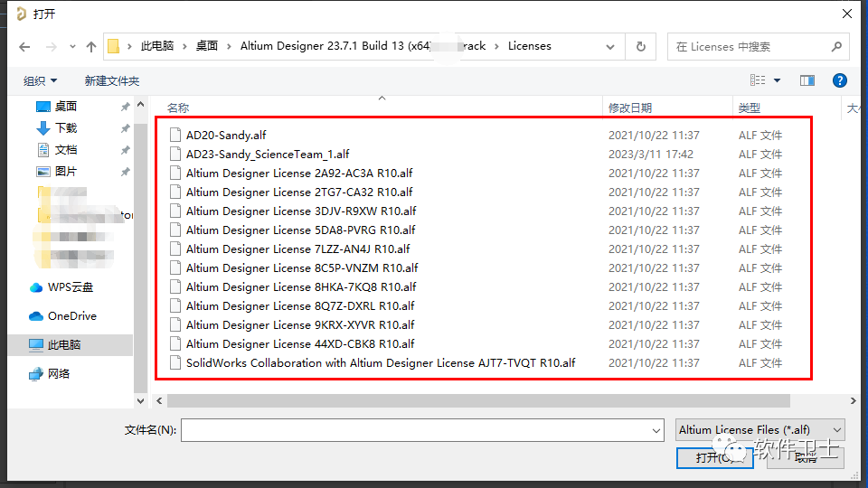Refresh the Licenses folder view

point(640,46)
